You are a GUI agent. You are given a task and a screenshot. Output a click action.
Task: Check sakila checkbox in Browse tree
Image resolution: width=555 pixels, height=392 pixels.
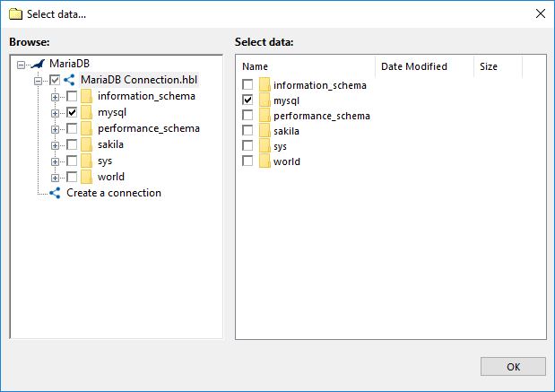[x=72, y=144]
